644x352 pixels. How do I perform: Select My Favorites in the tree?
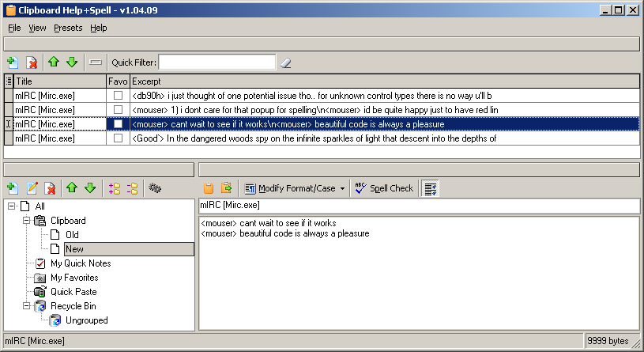pyautogui.click(x=74, y=278)
